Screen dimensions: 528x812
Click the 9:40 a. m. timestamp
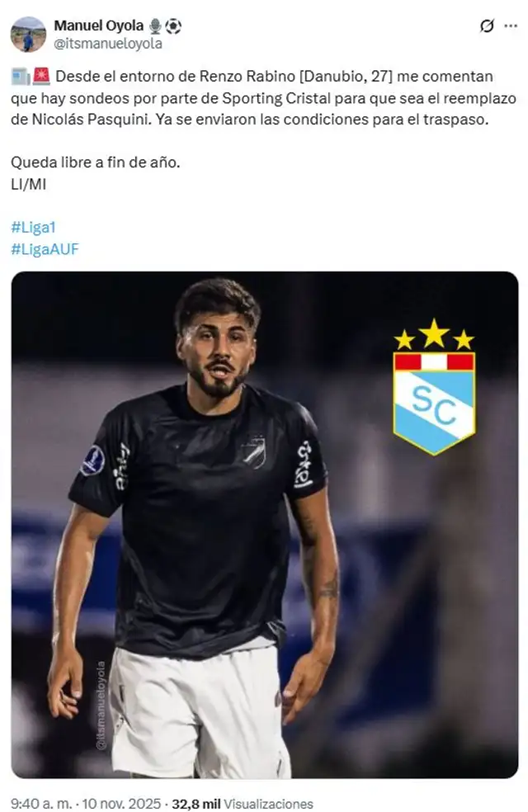[41, 804]
